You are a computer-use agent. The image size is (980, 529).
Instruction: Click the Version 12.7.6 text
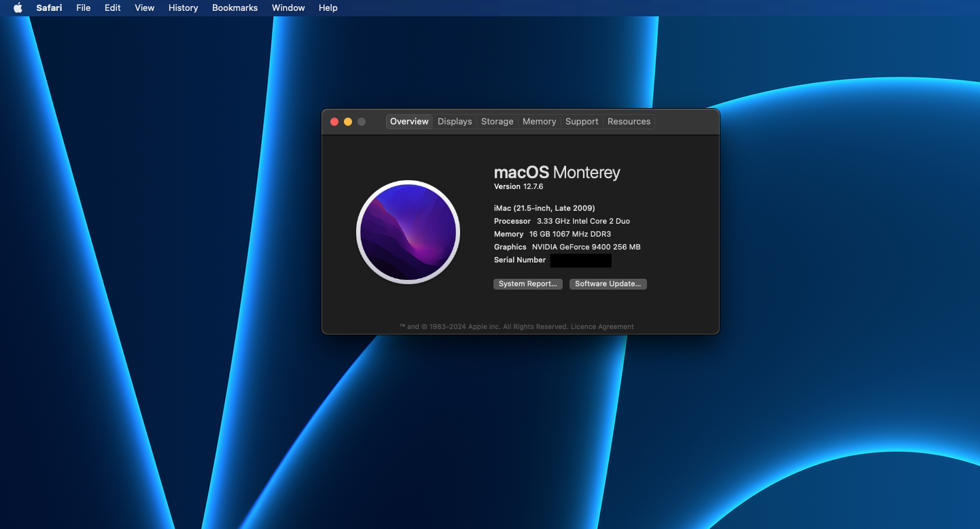pos(519,187)
